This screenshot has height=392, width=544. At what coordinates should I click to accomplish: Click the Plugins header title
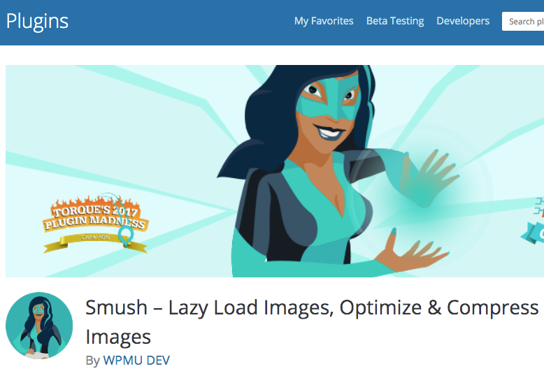pos(37,22)
